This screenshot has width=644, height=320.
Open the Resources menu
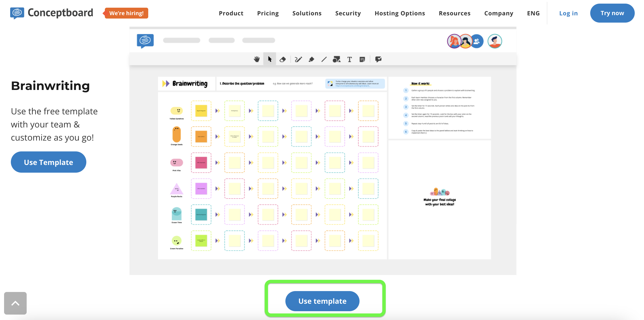454,13
